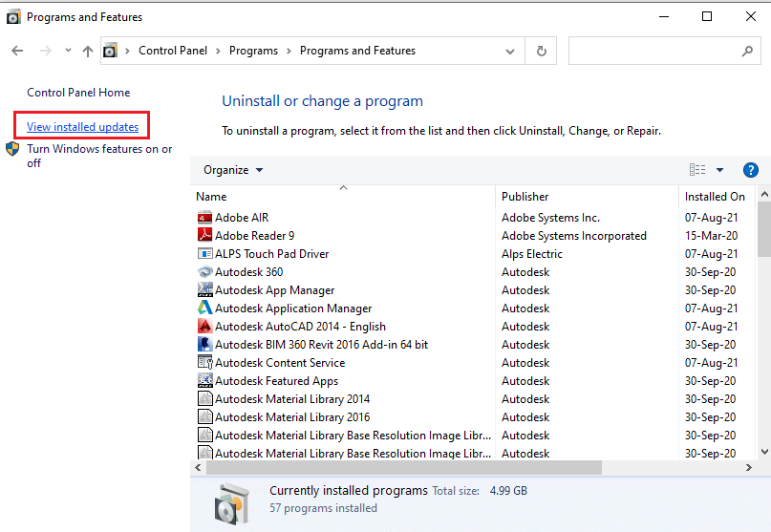Open recent locations dropdown arrow
771x532 pixels.
pos(68,51)
